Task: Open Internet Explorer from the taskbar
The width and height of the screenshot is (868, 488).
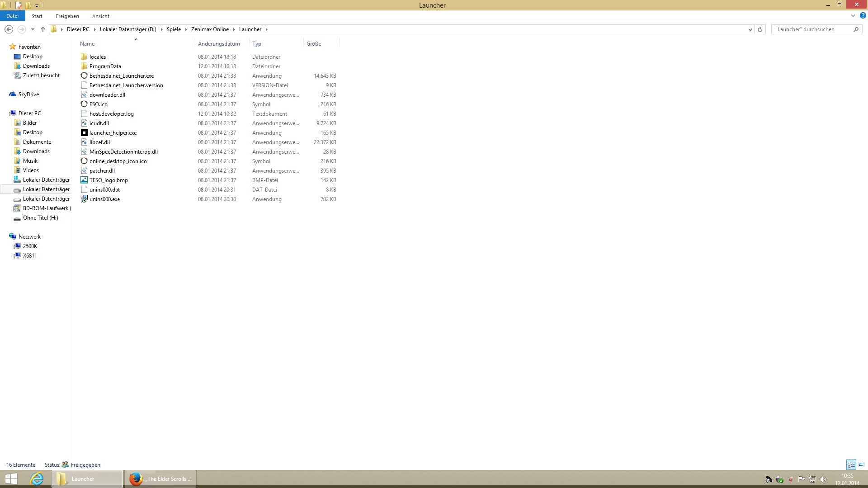Action: coord(37,479)
